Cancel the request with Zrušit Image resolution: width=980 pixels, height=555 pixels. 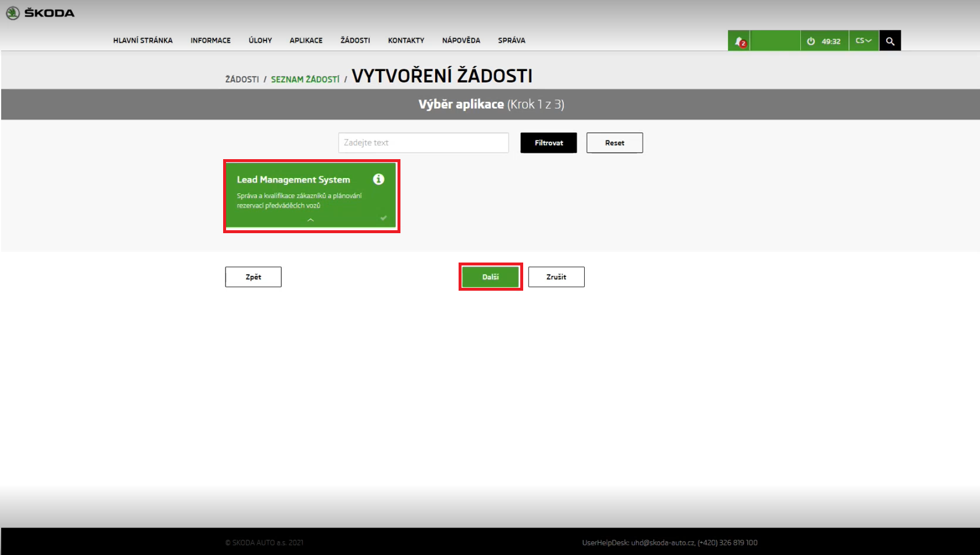click(x=556, y=277)
